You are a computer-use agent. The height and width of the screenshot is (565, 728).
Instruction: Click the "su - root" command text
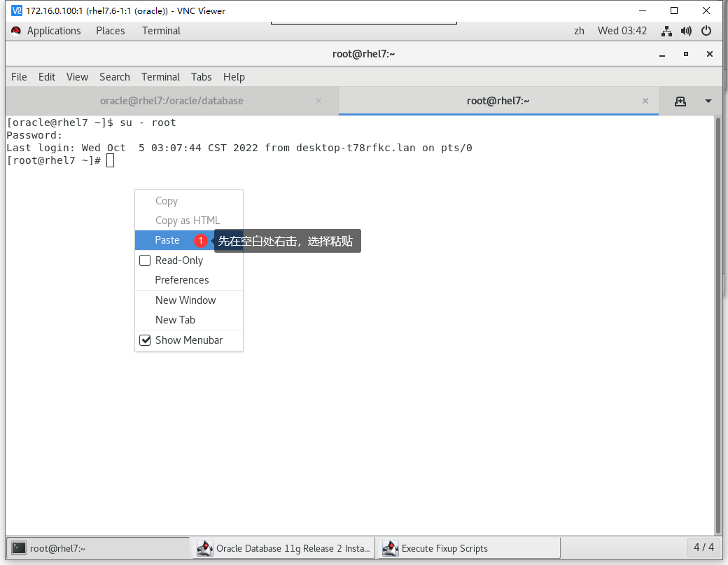click(x=148, y=123)
